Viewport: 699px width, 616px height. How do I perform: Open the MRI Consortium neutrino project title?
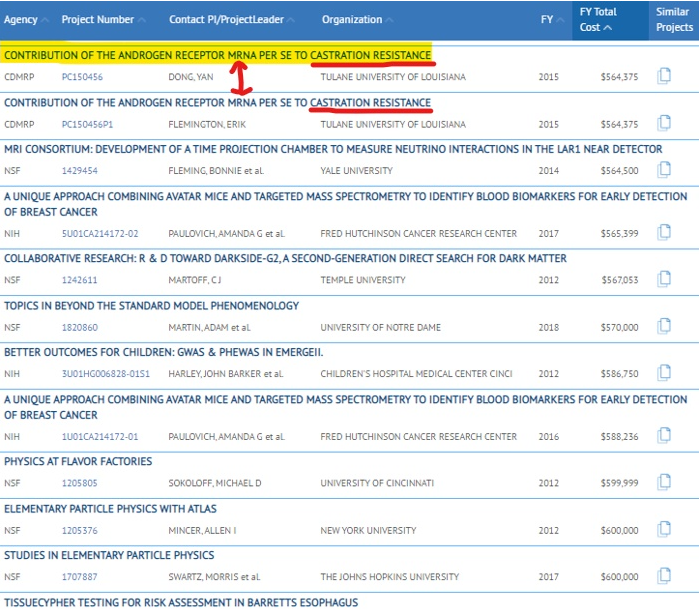(x=333, y=149)
